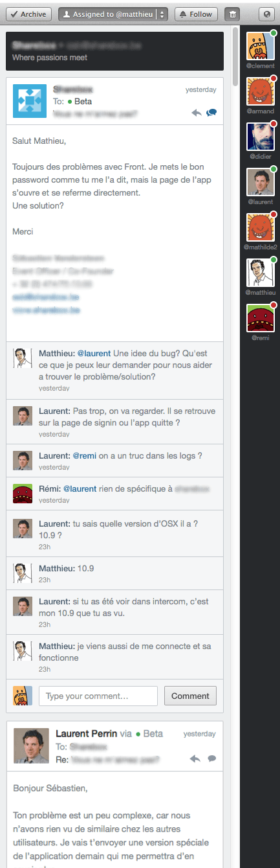Viewport: 280px width, 868px height.
Task: Click the assignee dropdown stepper arrows
Action: 162,14
